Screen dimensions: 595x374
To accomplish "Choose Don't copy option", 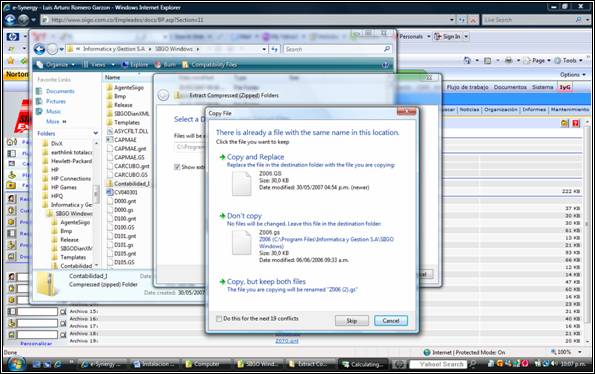I will click(x=244, y=216).
